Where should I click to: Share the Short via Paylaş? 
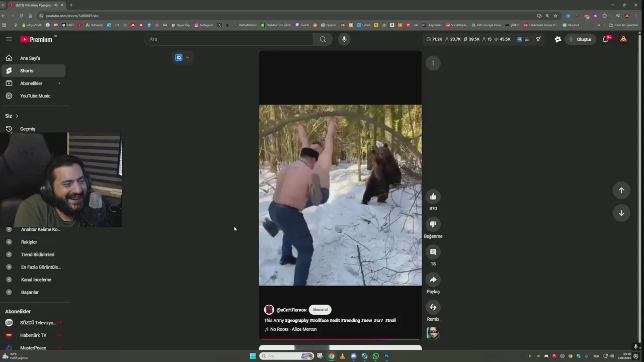coord(433,279)
